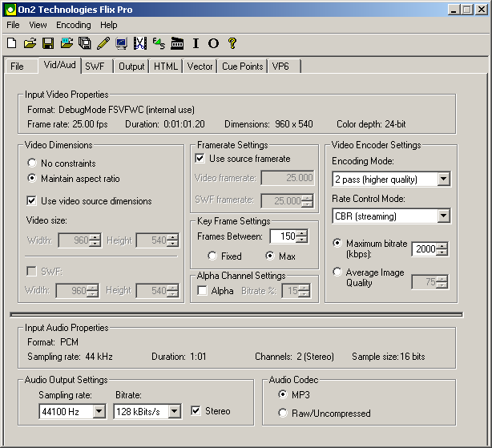
Task: Click the clapperboard encode icon
Action: coord(178,43)
